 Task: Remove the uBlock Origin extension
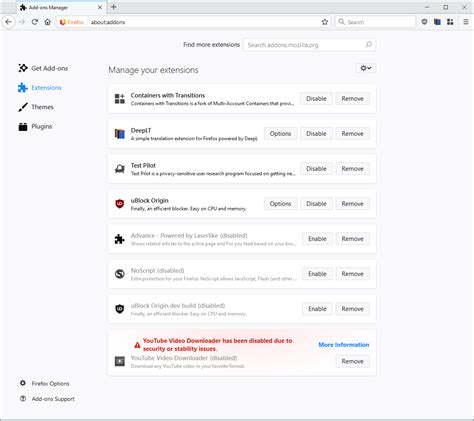(x=352, y=204)
